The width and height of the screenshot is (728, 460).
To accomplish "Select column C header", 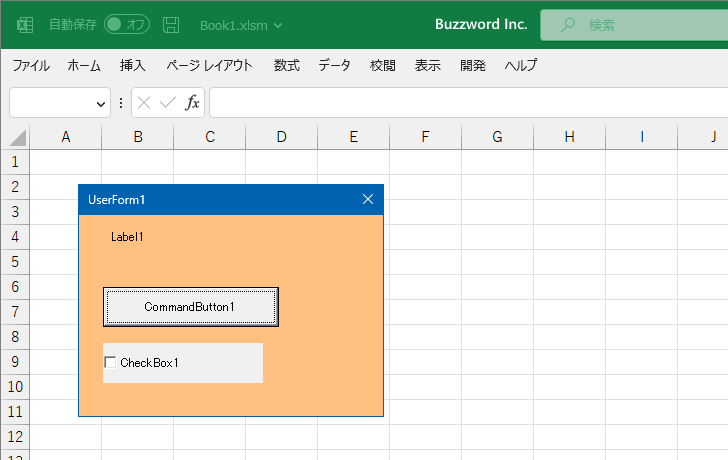I will [210, 137].
